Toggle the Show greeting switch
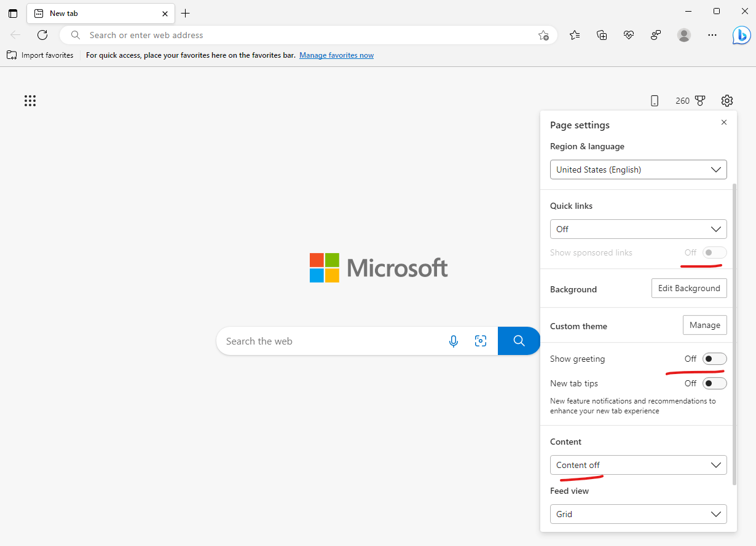Screen dimensions: 756x546 715,359
